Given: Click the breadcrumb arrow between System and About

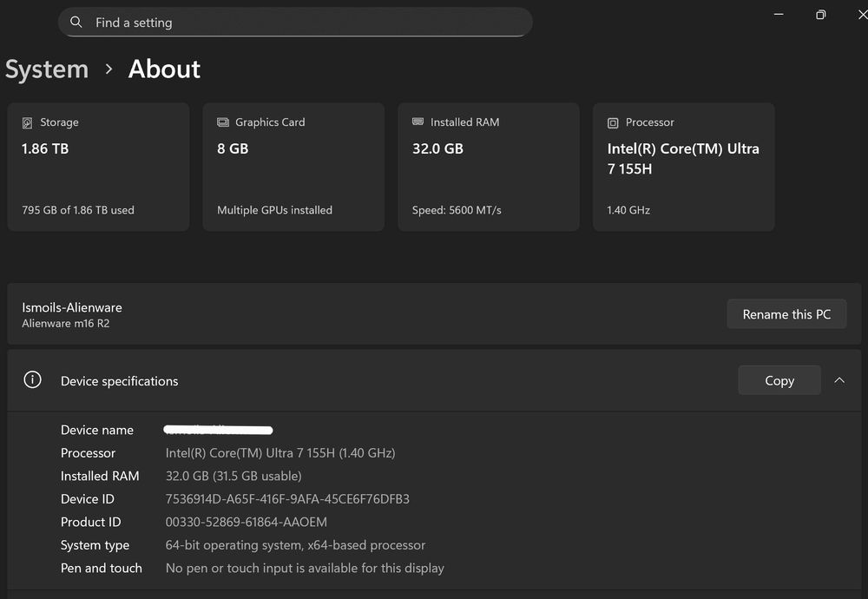Looking at the screenshot, I should point(108,69).
